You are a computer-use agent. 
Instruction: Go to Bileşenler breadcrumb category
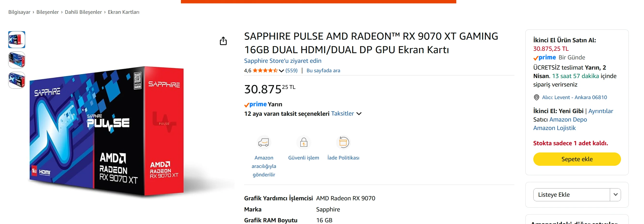47,12
